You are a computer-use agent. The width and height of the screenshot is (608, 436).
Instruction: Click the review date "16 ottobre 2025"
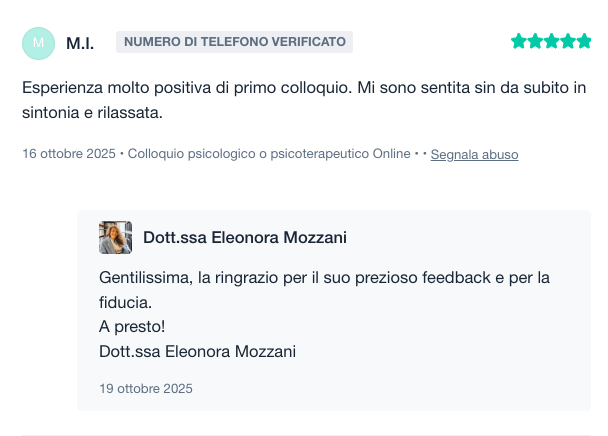click(68, 154)
